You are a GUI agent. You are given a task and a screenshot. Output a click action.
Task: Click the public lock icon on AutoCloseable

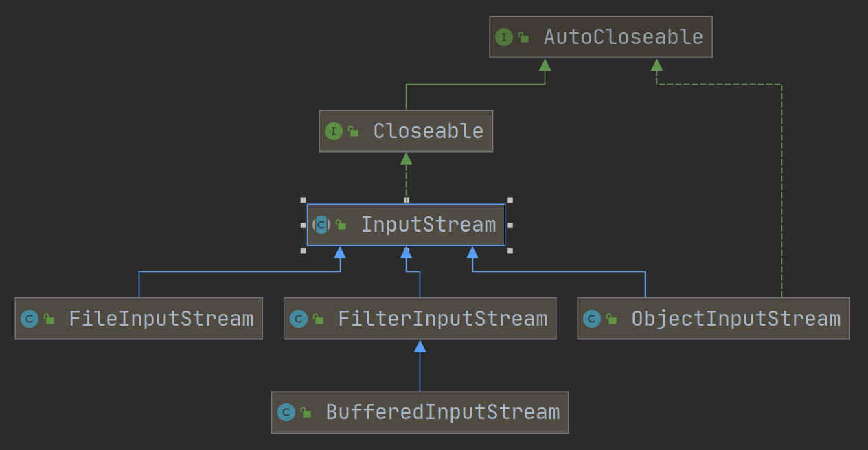523,37
